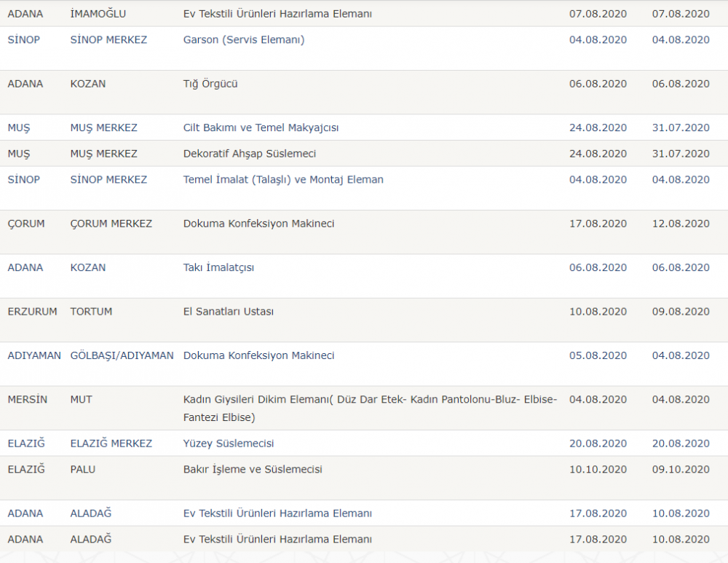Click the Takı İmalatçısı course name
728x563 pixels.
tap(218, 267)
